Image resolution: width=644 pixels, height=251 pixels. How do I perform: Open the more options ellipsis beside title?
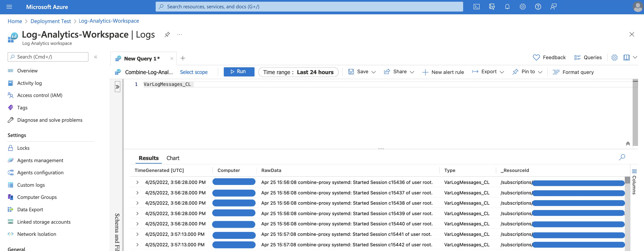click(180, 35)
